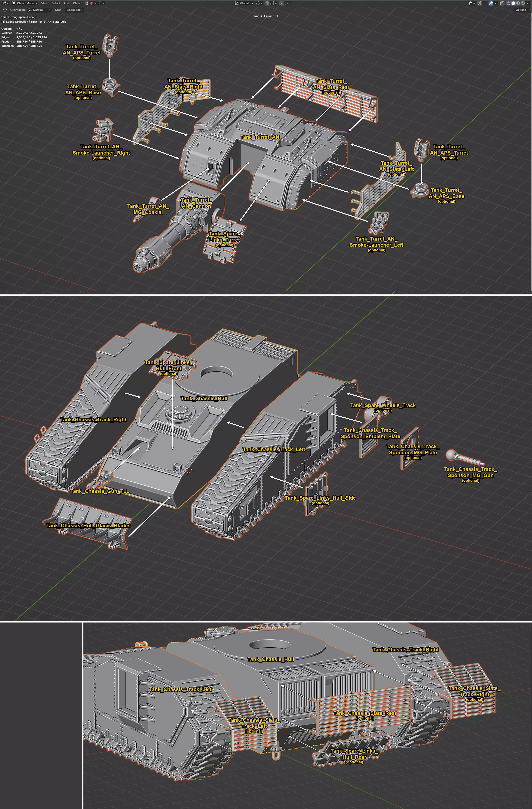532x809 pixels.
Task: Open the Object menu
Action: click(77, 3)
